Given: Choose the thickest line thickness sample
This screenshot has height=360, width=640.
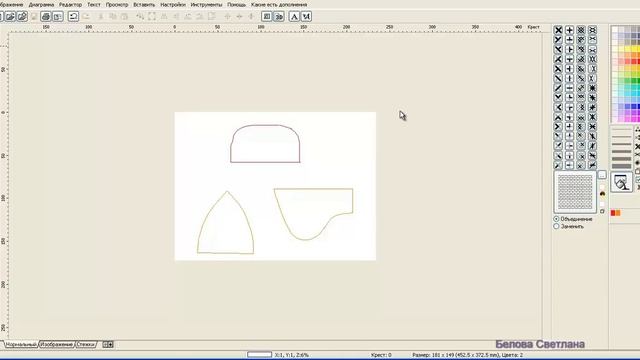Looking at the screenshot, I should 621,166.
